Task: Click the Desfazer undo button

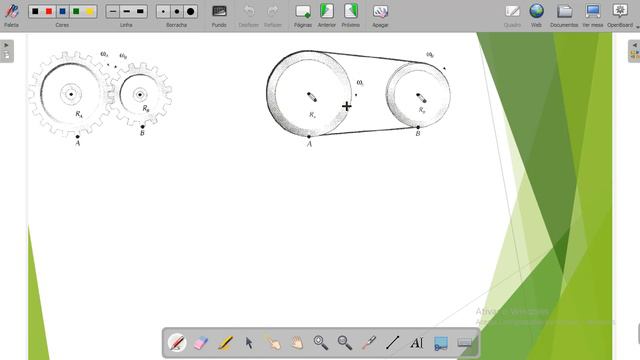Action: click(x=249, y=15)
